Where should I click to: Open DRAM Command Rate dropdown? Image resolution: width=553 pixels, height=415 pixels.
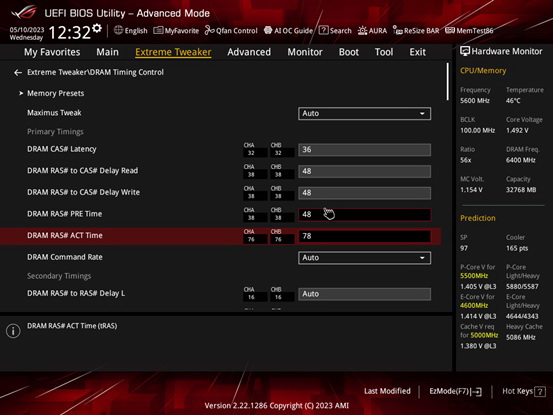364,258
